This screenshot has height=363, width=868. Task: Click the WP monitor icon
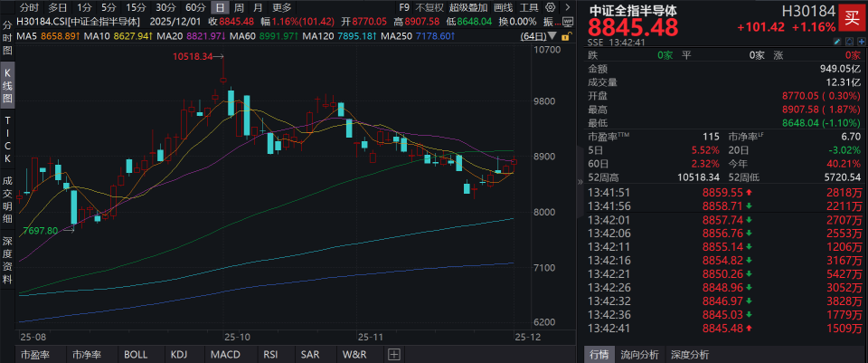(x=567, y=22)
